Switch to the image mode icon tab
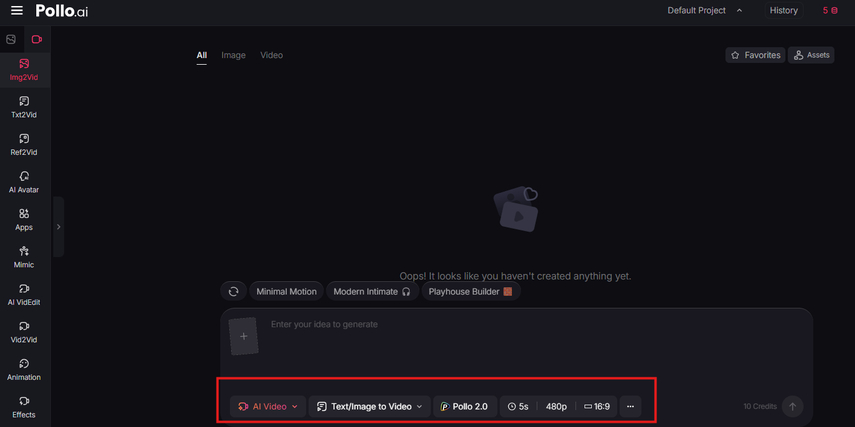Viewport: 855px width, 427px height. coord(11,39)
